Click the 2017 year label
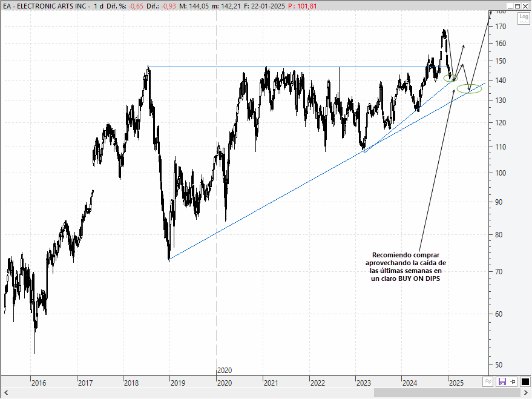Viewport: 532px width, 399px height. 85,383
